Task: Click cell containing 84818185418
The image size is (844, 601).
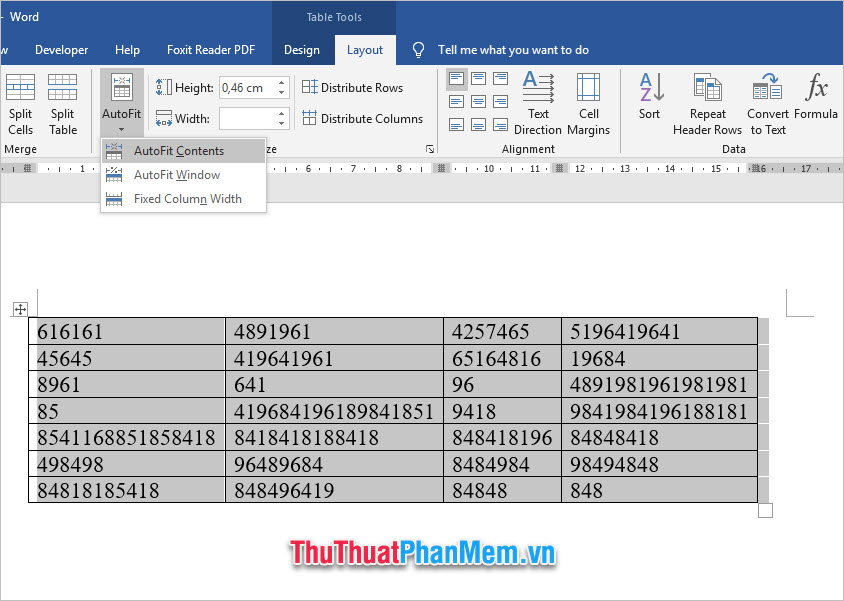Action: pyautogui.click(x=127, y=490)
